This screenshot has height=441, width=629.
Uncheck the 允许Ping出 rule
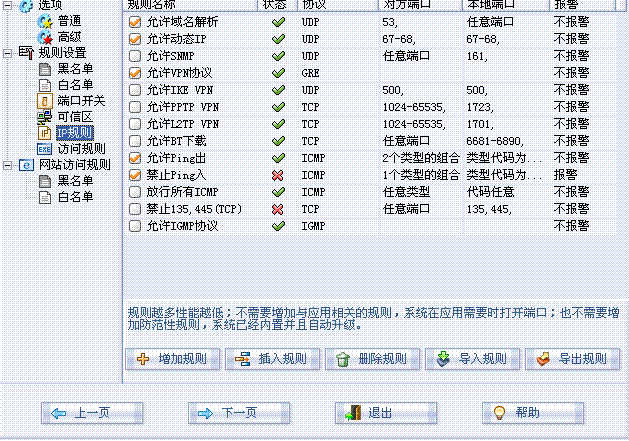(135, 158)
